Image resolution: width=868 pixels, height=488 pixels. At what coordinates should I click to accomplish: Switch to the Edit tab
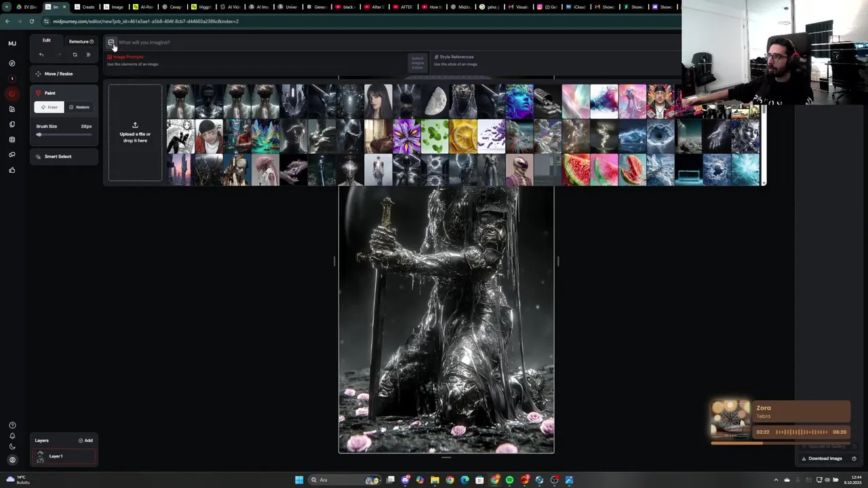[x=47, y=41]
